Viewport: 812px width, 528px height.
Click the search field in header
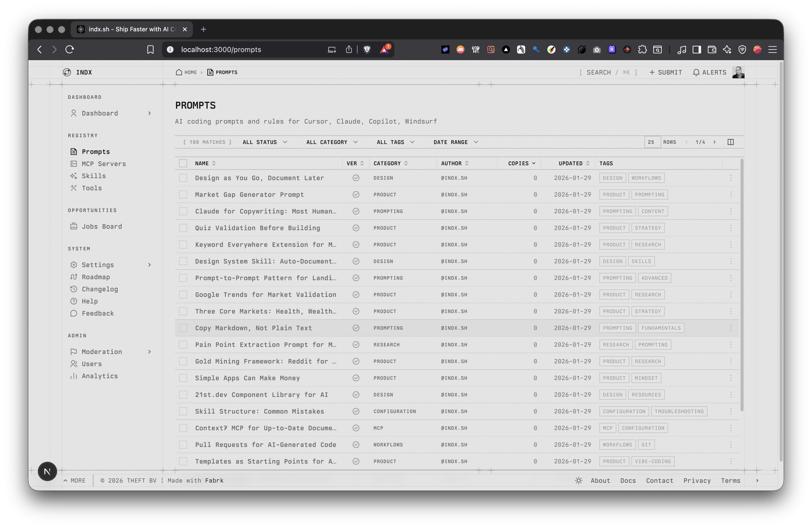pyautogui.click(x=608, y=72)
